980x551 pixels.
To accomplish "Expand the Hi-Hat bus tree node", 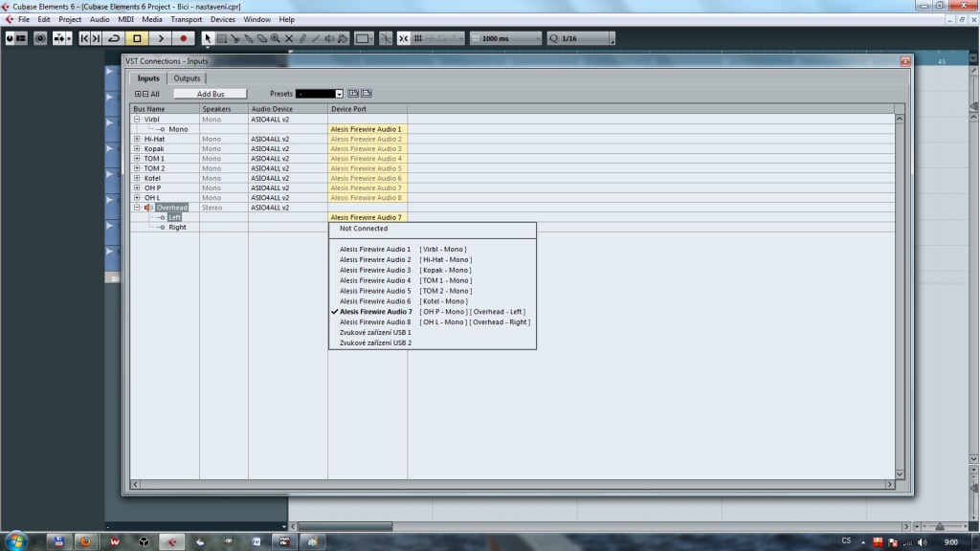I will pos(137,139).
